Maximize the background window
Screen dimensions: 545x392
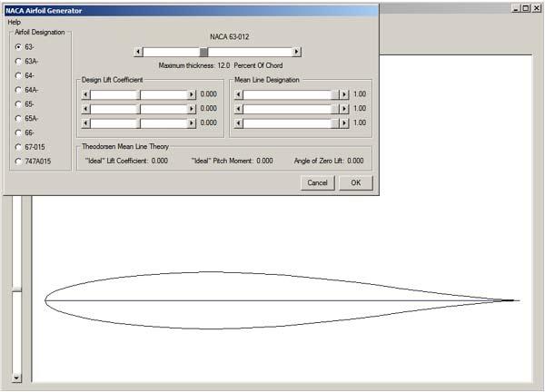[526, 8]
